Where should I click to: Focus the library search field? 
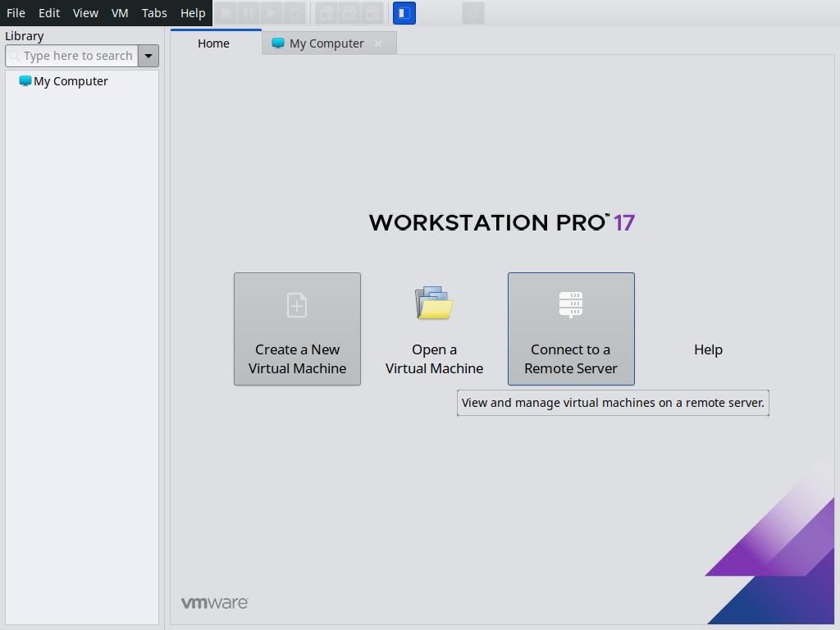pyautogui.click(x=72, y=56)
